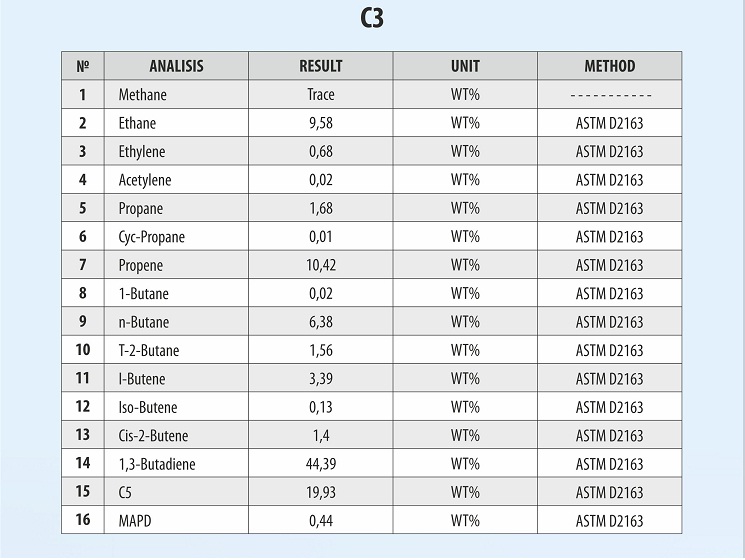Click the Acetylene analysis cell
Screen dimensions: 745x560
[145, 180]
